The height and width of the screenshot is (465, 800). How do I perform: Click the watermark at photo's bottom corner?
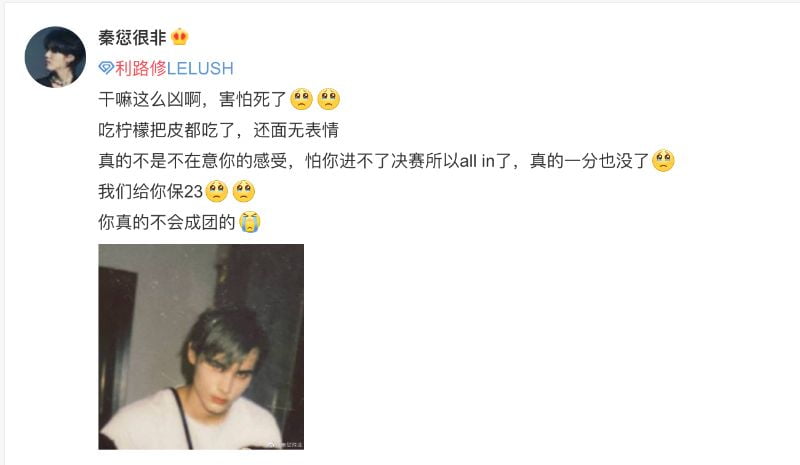click(285, 445)
